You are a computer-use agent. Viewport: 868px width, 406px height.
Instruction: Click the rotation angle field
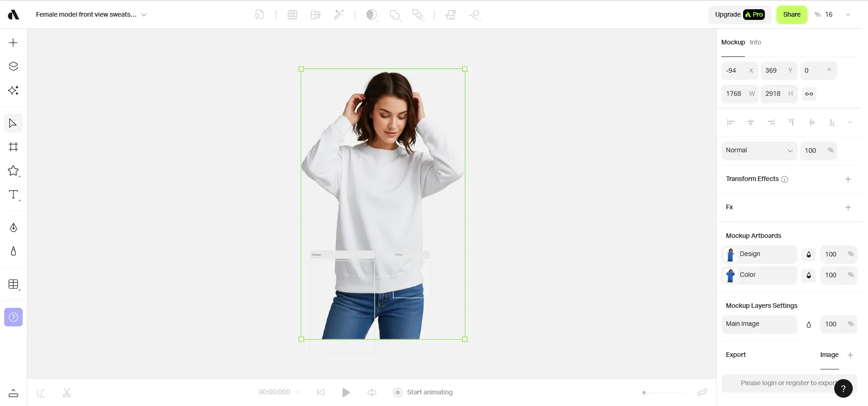tap(818, 71)
